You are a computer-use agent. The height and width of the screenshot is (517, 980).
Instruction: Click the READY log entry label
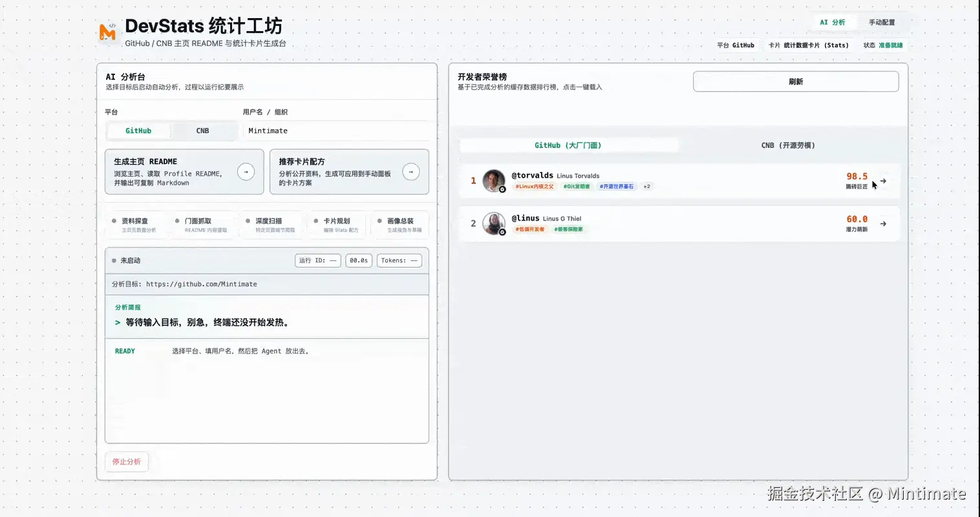click(125, 352)
